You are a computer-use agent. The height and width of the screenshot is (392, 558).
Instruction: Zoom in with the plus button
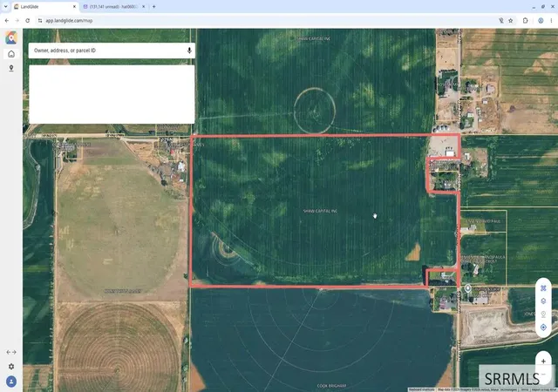click(543, 361)
